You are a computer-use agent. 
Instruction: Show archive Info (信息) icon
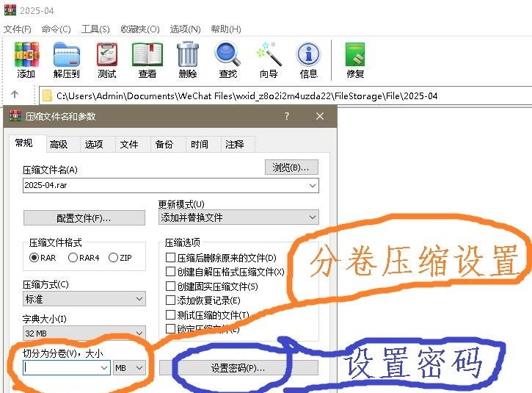(308, 60)
